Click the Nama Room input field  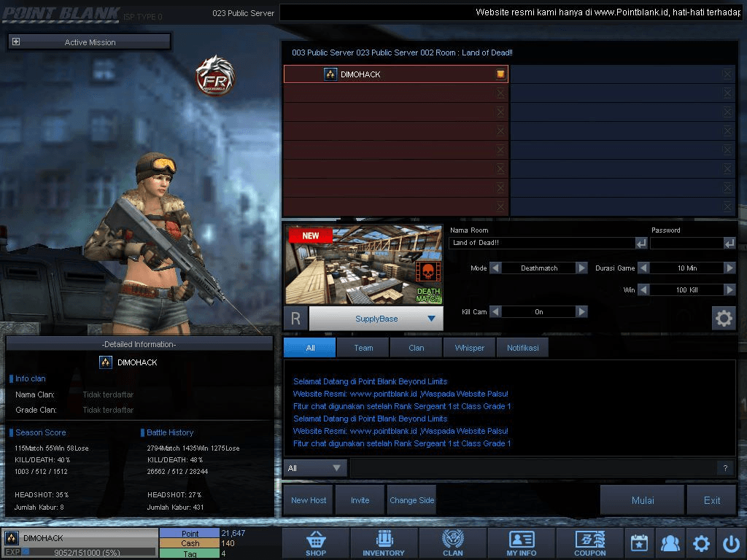tap(542, 243)
